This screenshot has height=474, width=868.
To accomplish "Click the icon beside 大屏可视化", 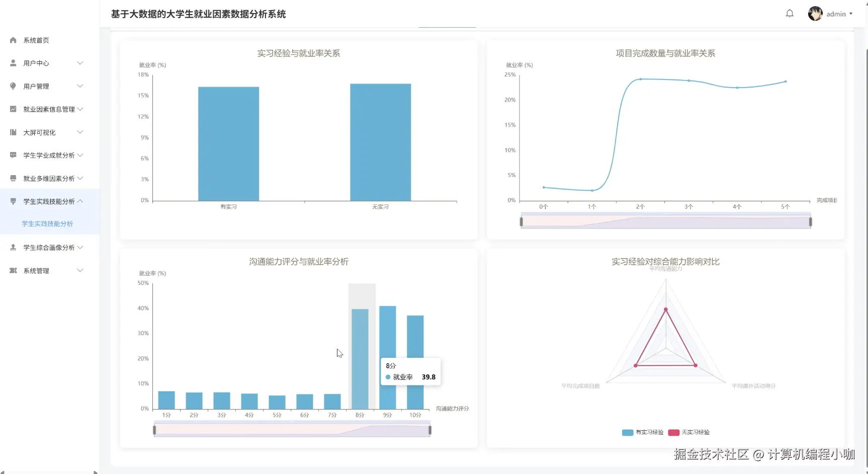I will click(x=13, y=132).
